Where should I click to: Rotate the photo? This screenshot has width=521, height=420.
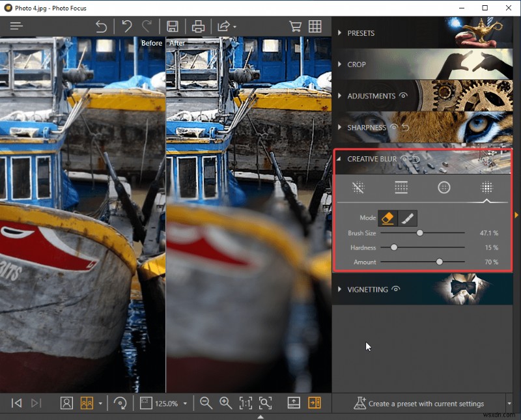[x=120, y=403]
